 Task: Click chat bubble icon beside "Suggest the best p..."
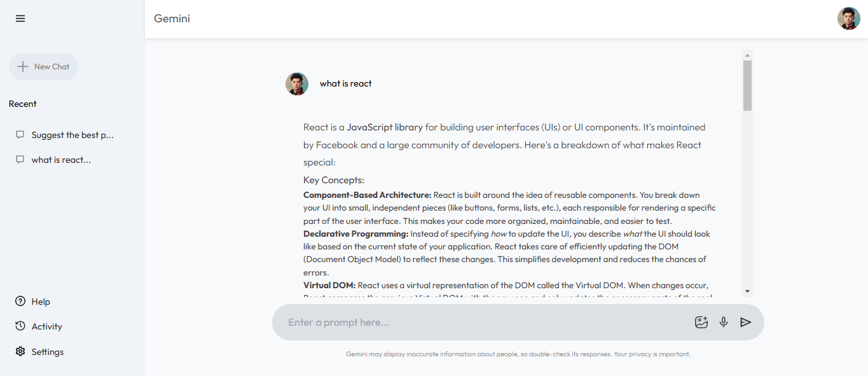[20, 135]
